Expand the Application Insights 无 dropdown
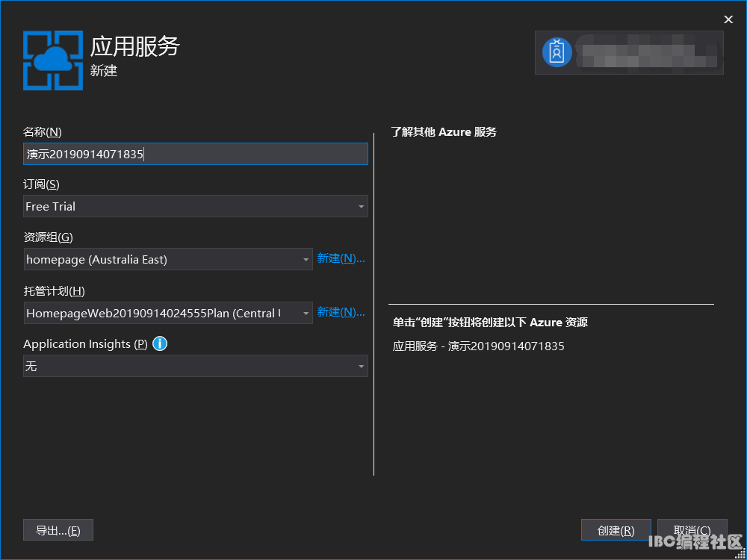The image size is (747, 560). pos(195,366)
